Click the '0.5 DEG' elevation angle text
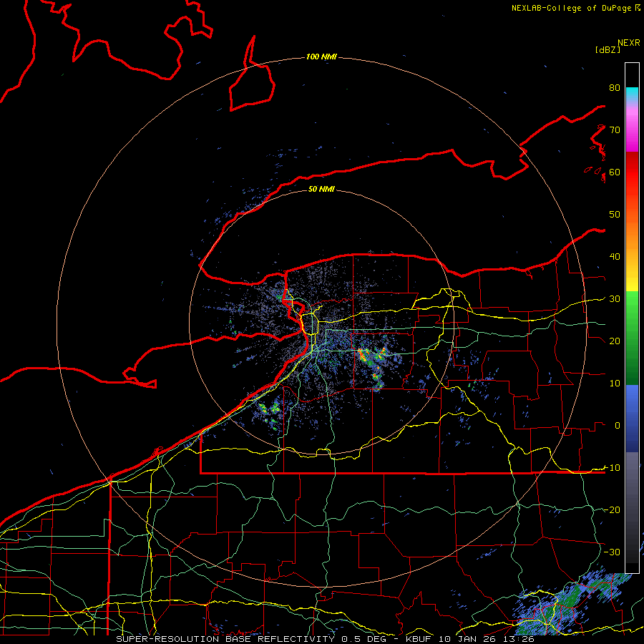Image resolution: width=644 pixels, height=644 pixels. [x=364, y=639]
